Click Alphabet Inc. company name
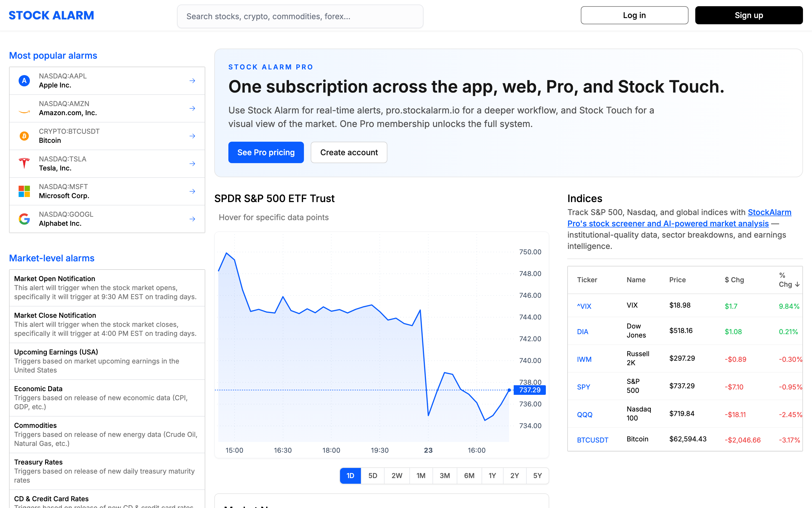The height and width of the screenshot is (508, 812). coord(60,224)
